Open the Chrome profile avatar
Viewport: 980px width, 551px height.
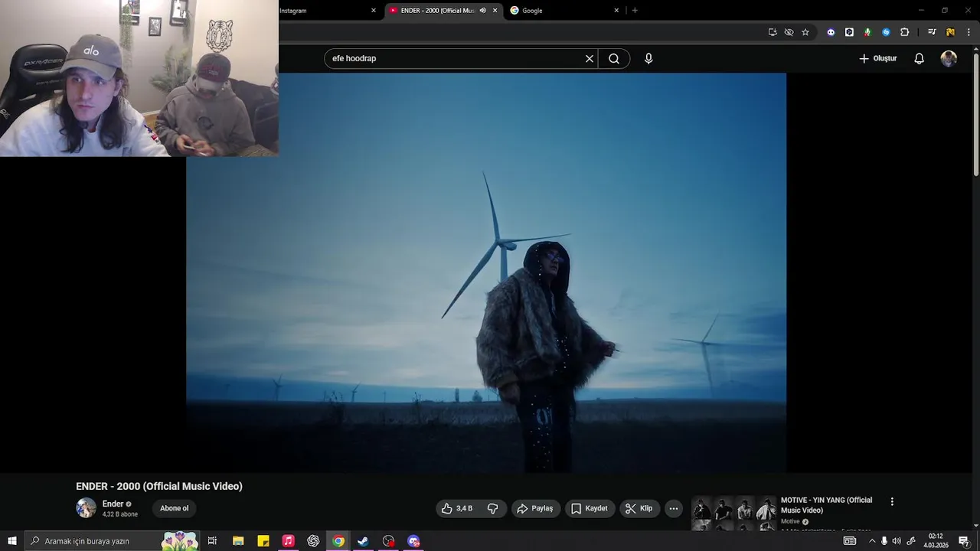coord(950,32)
